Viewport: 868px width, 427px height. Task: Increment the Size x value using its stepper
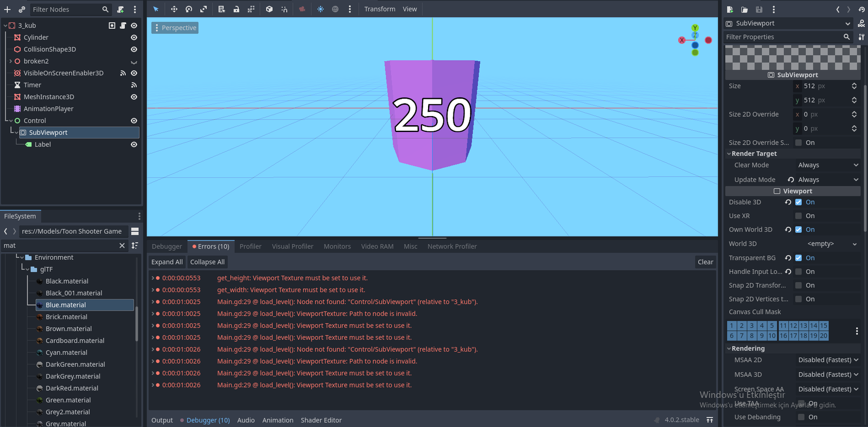coord(854,84)
